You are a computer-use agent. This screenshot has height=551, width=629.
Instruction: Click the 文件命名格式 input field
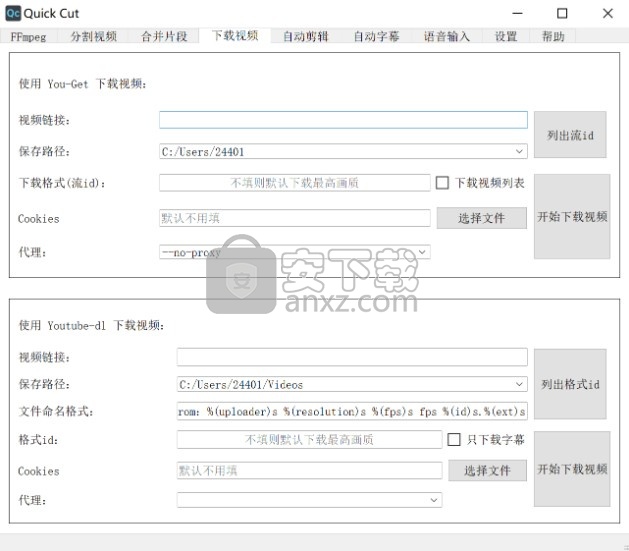point(352,411)
